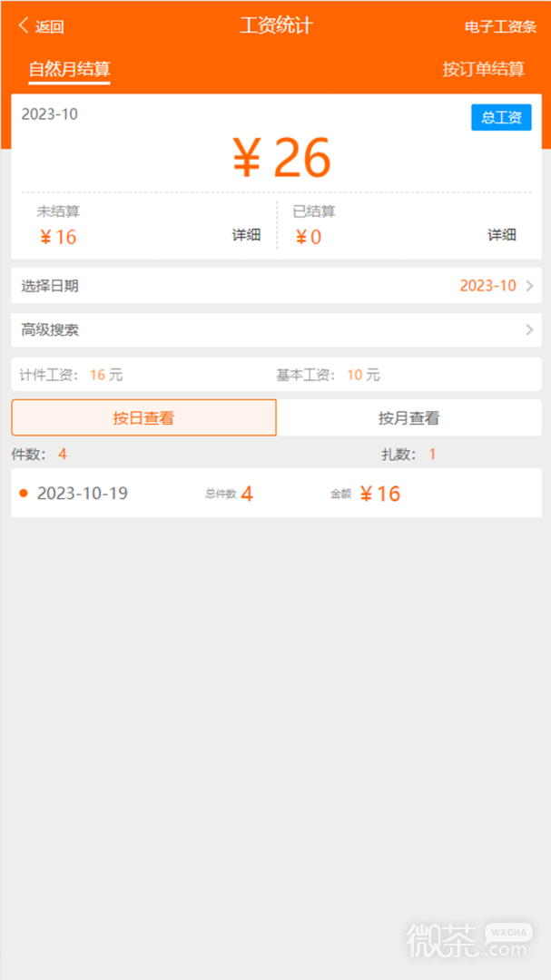Open 详细 for 已结算 amount
This screenshot has height=980, width=551.
click(502, 236)
